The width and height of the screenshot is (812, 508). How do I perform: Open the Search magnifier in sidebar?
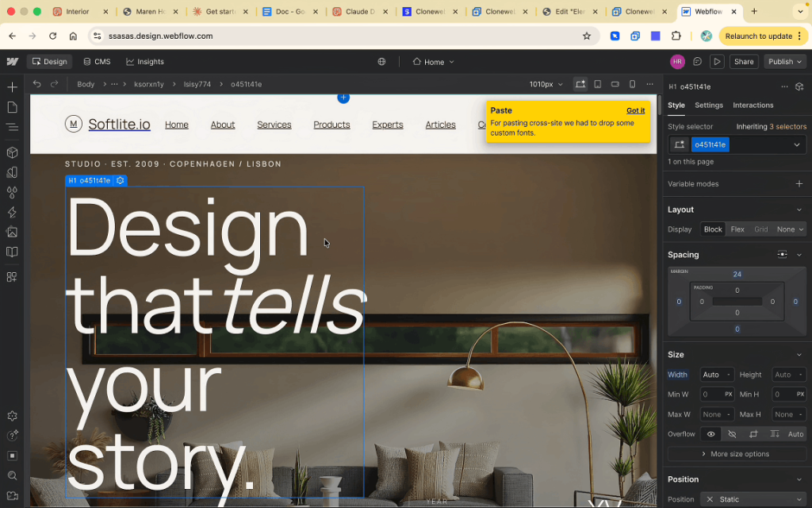point(12,475)
